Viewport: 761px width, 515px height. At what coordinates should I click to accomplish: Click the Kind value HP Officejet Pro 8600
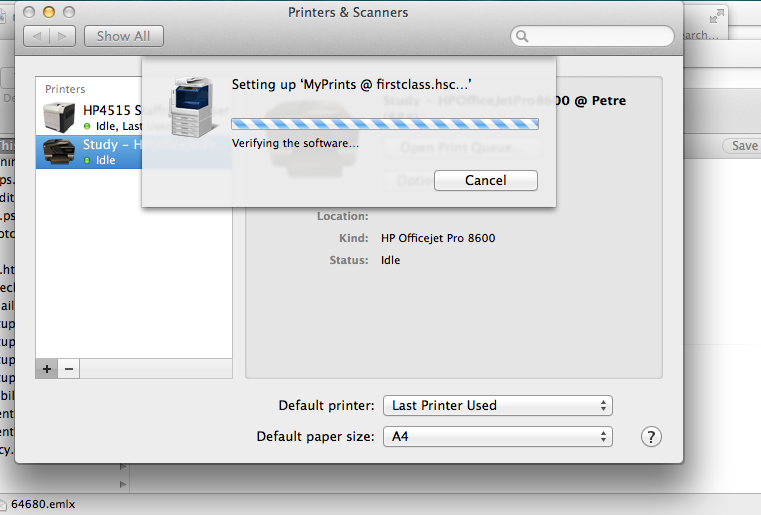point(438,238)
